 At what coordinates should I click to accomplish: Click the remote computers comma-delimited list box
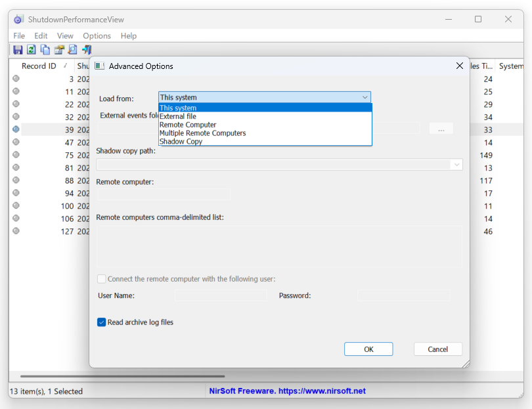[279, 247]
